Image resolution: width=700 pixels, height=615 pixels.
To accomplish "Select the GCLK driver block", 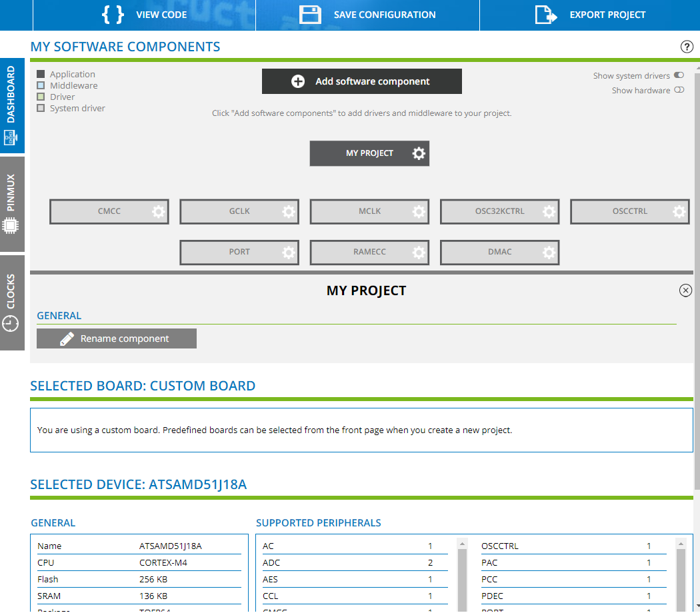I will [239, 211].
